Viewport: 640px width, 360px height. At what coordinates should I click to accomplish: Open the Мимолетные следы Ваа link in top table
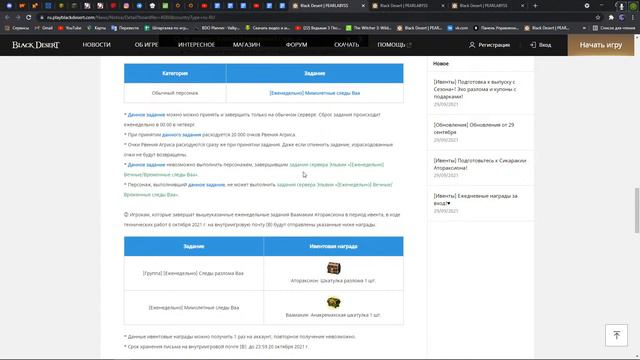point(315,93)
